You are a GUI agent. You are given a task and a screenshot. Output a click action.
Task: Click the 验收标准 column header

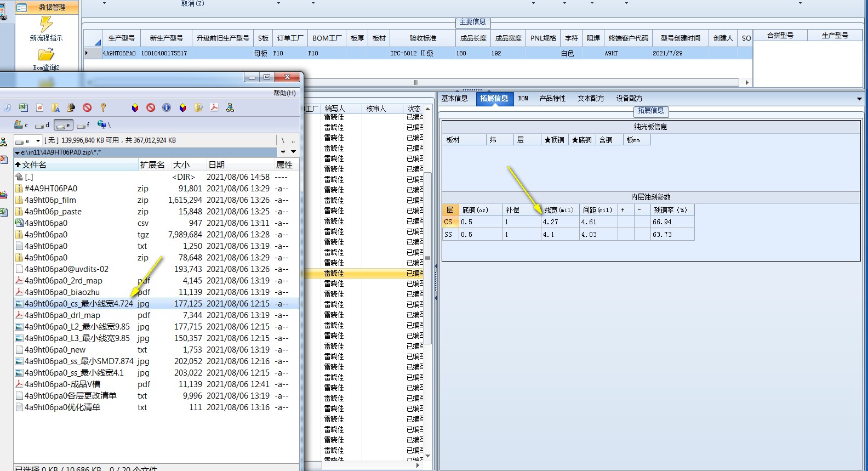tap(423, 38)
